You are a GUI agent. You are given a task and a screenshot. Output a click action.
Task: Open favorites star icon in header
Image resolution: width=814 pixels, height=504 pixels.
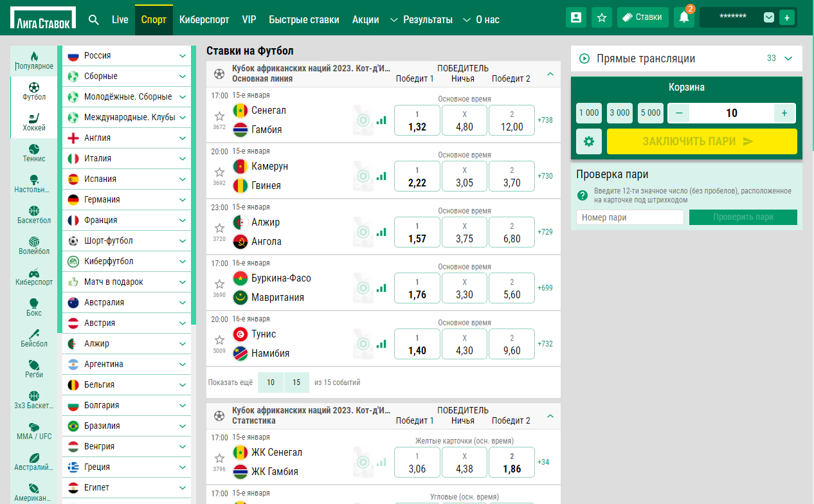602,17
